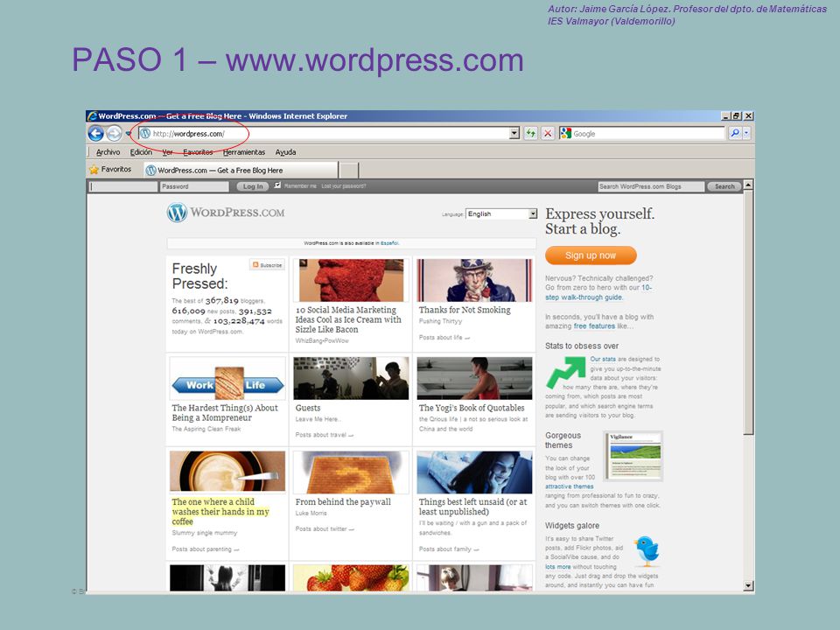Click the orange Sign up now button

pyautogui.click(x=591, y=255)
